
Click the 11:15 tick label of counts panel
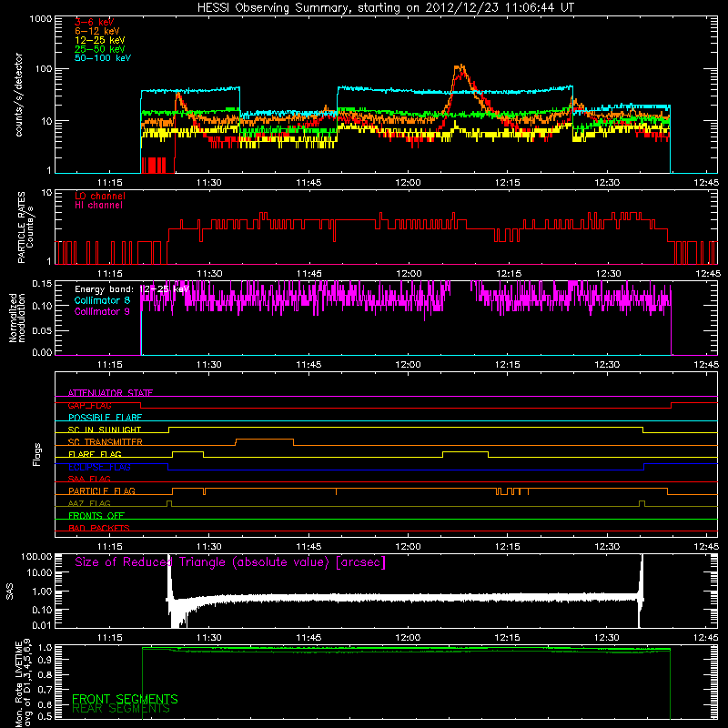point(109,183)
